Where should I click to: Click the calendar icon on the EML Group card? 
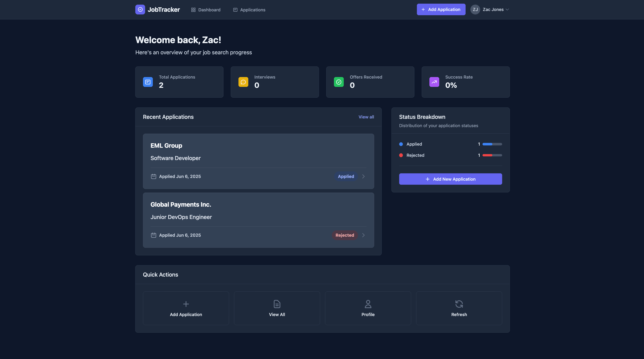(154, 176)
